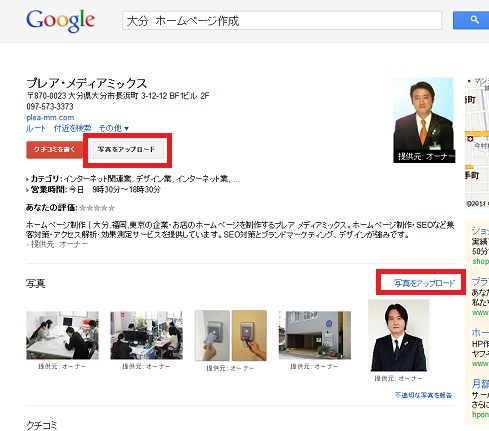The height and width of the screenshot is (431, 489).
Task: Click the address 〒870-0023 大分県大分市長浜町
Action: 118,96
